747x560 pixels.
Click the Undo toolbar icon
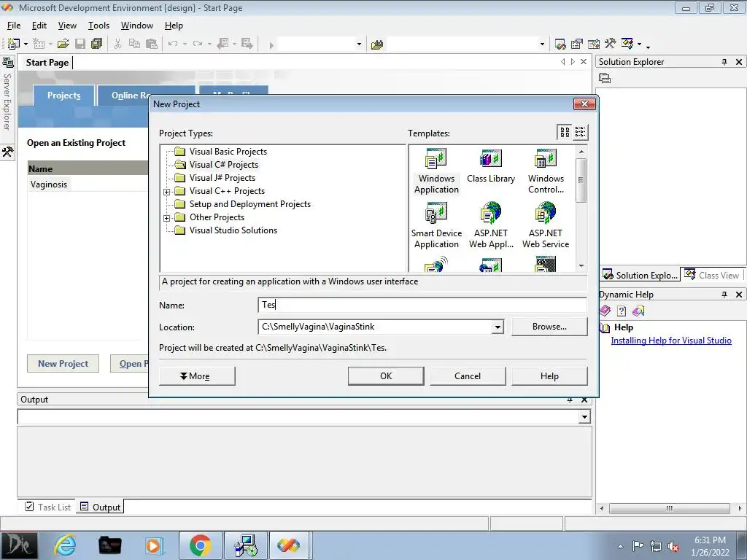coord(173,44)
